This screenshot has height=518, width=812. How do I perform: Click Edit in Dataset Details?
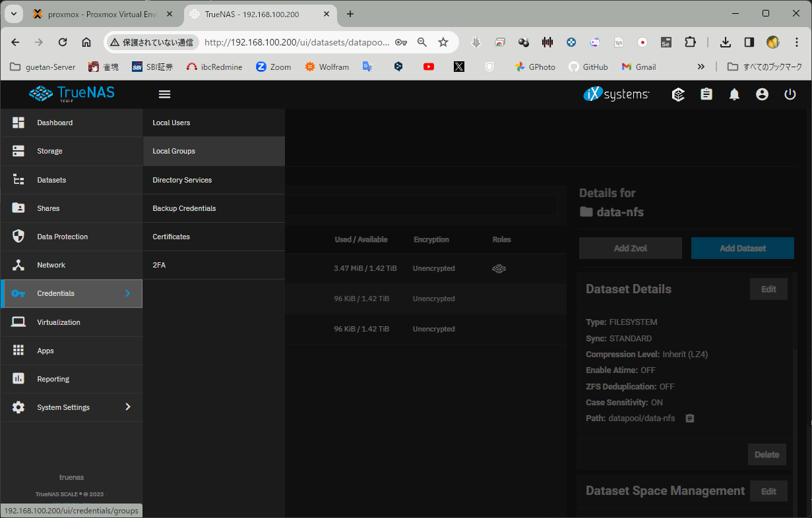pyautogui.click(x=768, y=289)
